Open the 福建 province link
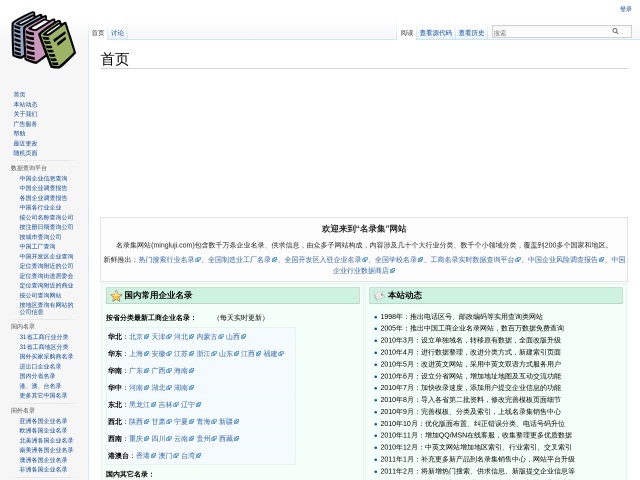This screenshot has width=640, height=480. tap(273, 354)
